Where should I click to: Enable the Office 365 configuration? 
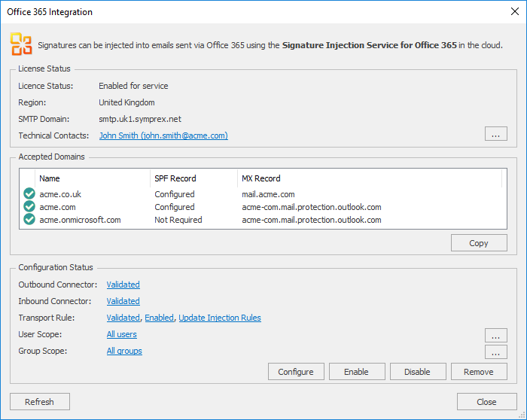click(x=356, y=372)
